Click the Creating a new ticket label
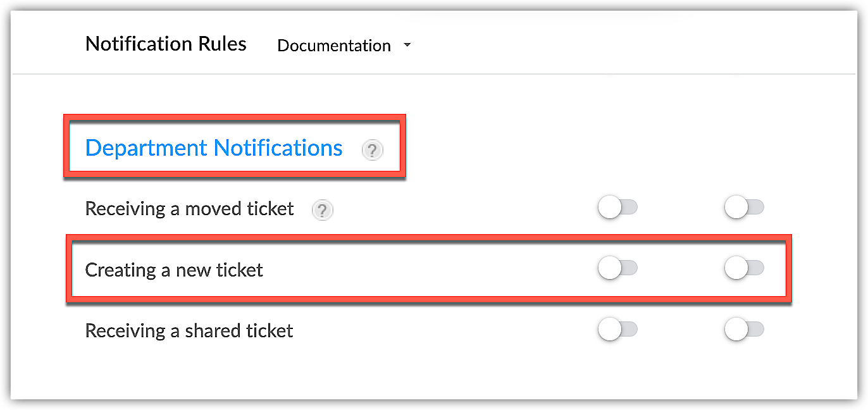The height and width of the screenshot is (410, 868). click(174, 270)
